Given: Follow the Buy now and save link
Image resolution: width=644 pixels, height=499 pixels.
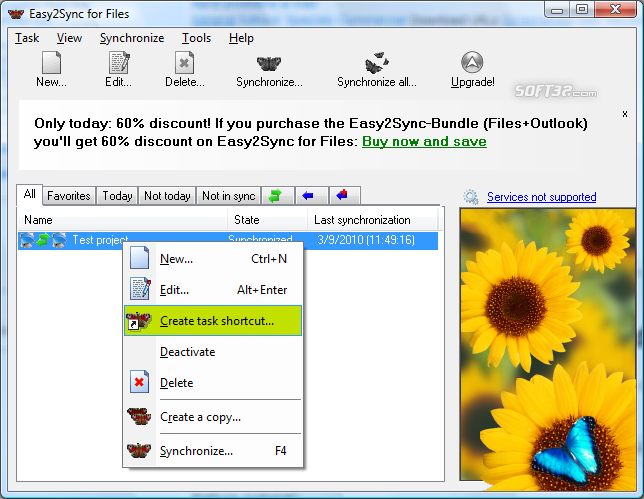Looking at the screenshot, I should coord(424,141).
